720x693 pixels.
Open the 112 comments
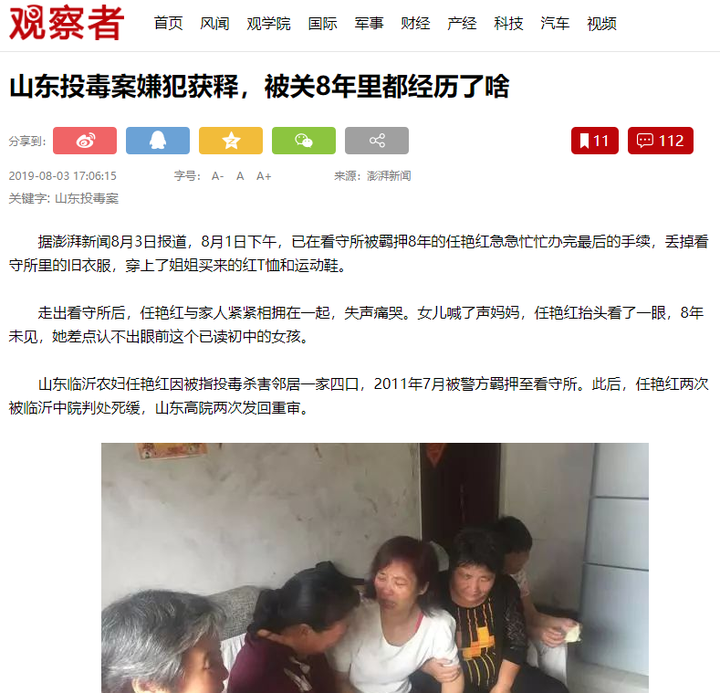(660, 141)
